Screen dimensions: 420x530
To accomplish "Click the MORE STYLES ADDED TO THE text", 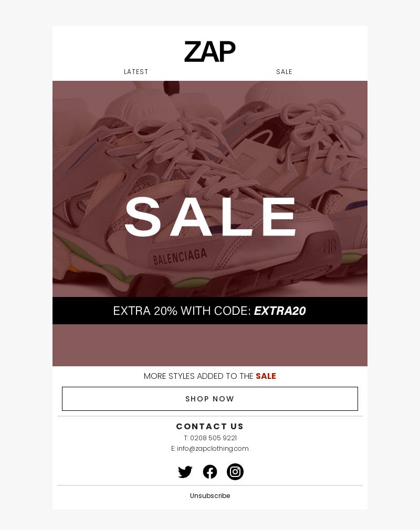I will point(198,376).
